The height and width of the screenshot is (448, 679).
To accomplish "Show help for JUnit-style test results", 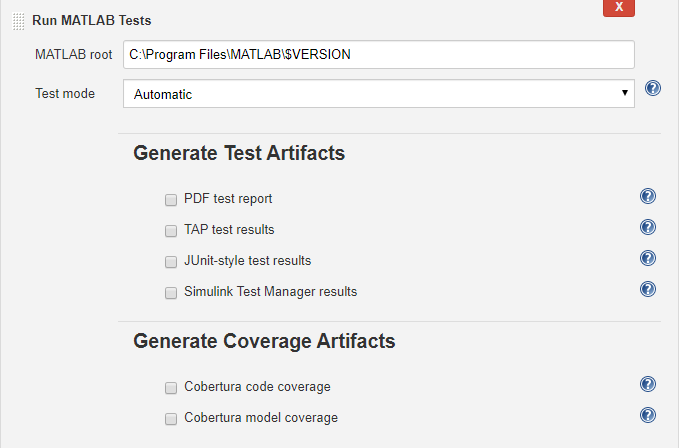I will click(x=647, y=259).
